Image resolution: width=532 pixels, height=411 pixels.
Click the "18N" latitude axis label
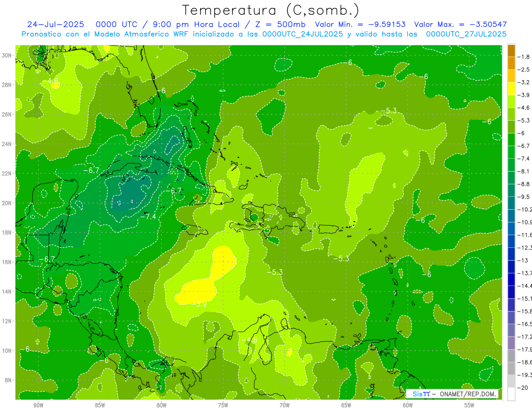pos(8,232)
